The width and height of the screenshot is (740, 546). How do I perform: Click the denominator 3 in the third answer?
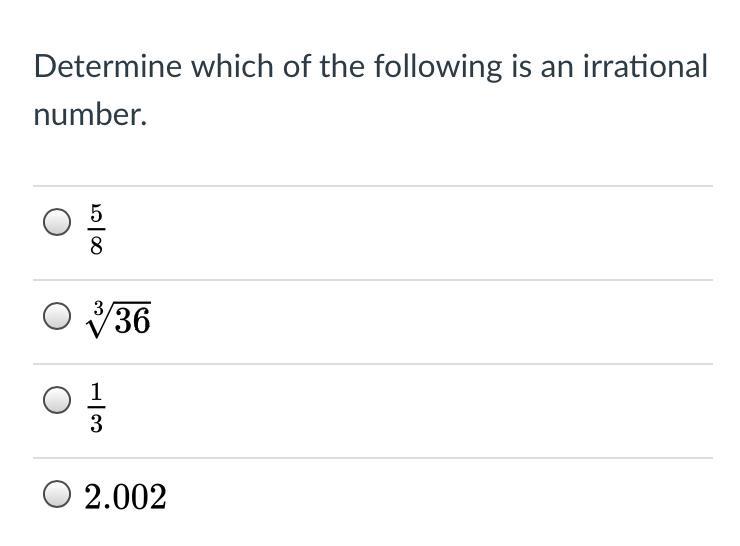pos(96,425)
